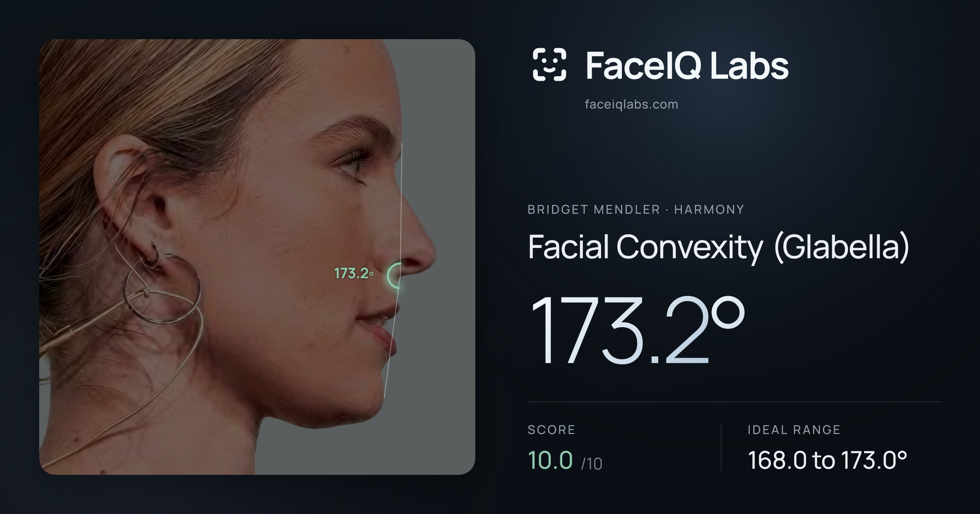Viewport: 980px width, 514px height.
Task: Click the FaceIQ Labs brand title
Action: coord(687,65)
